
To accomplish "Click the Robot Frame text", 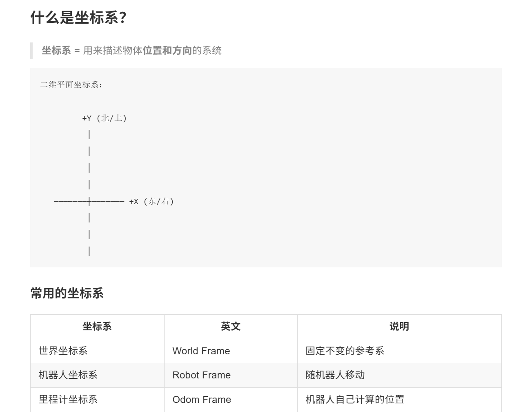I will [202, 375].
